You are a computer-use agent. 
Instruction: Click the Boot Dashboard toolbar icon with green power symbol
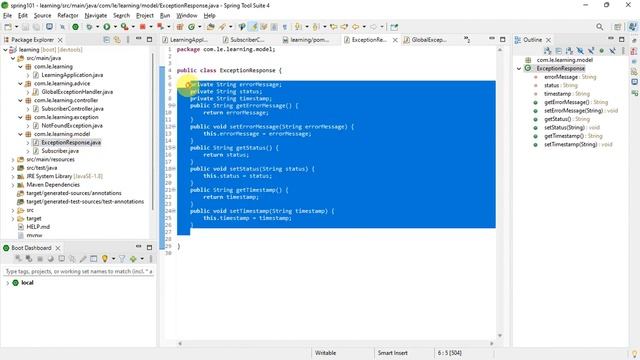75,27
